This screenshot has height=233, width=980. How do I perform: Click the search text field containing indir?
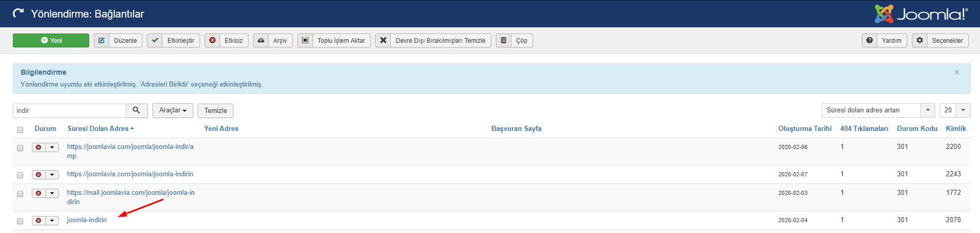[70, 111]
